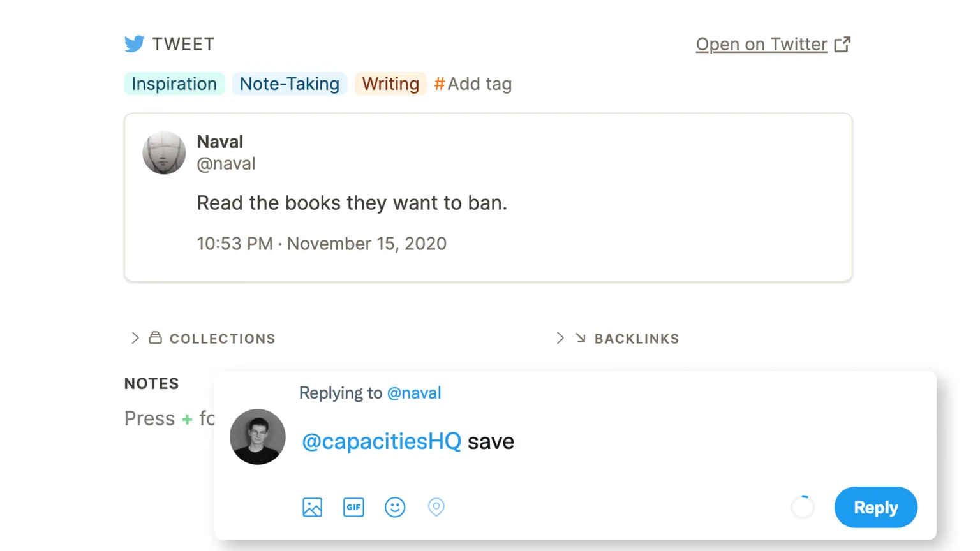This screenshot has width=980, height=551.
Task: Click Naval's profile avatar on the tweet
Action: [x=164, y=152]
